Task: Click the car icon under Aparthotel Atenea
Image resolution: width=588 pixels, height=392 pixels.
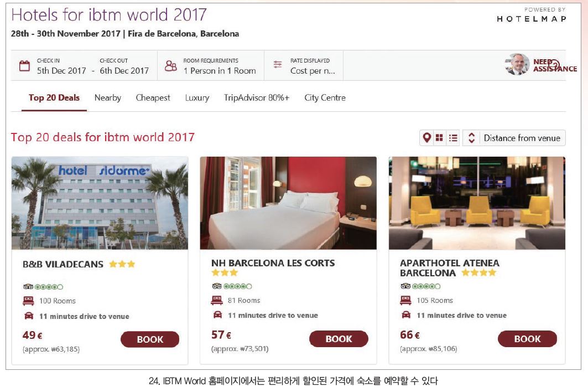Action: coord(406,315)
